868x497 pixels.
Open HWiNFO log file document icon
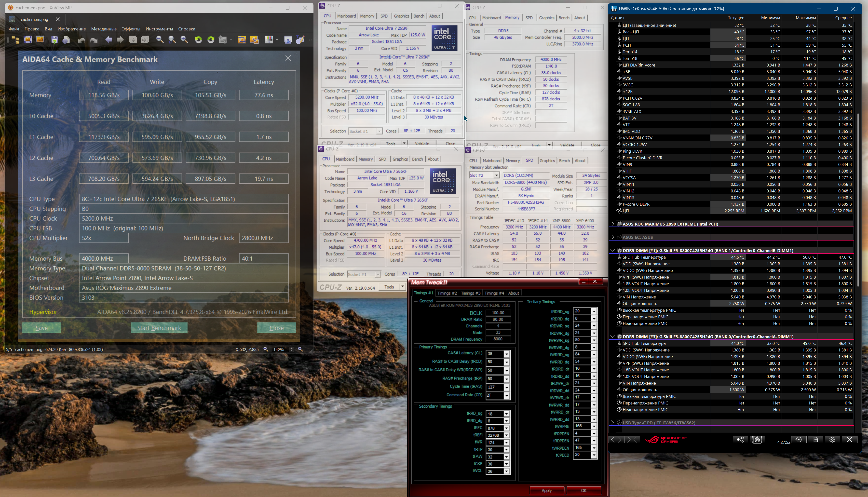(815, 440)
